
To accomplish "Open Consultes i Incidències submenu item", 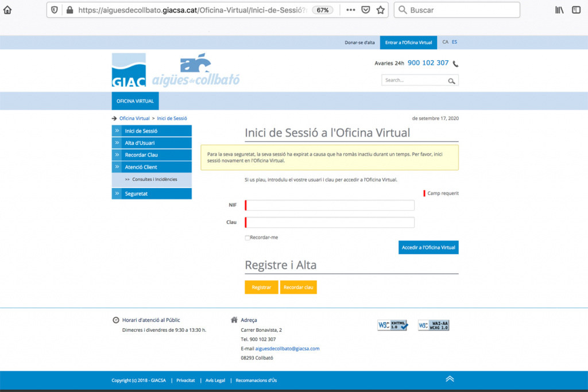I will coord(154,180).
